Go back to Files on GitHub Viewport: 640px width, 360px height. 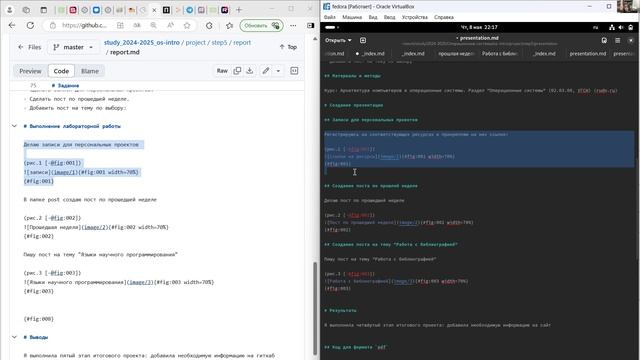pyautogui.click(x=30, y=47)
